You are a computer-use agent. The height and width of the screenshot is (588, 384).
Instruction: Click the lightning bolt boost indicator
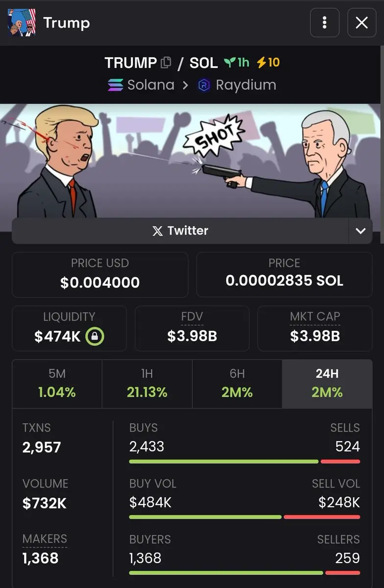[262, 63]
